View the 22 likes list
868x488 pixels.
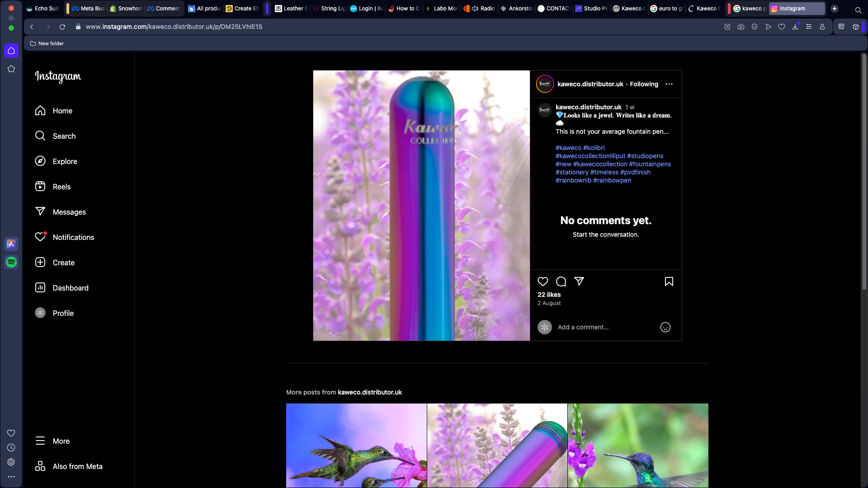[549, 295]
